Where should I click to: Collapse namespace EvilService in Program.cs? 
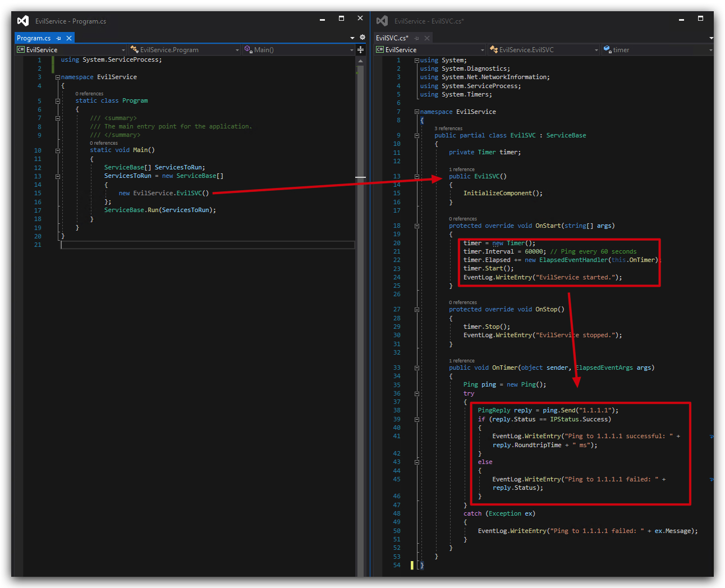(58, 77)
